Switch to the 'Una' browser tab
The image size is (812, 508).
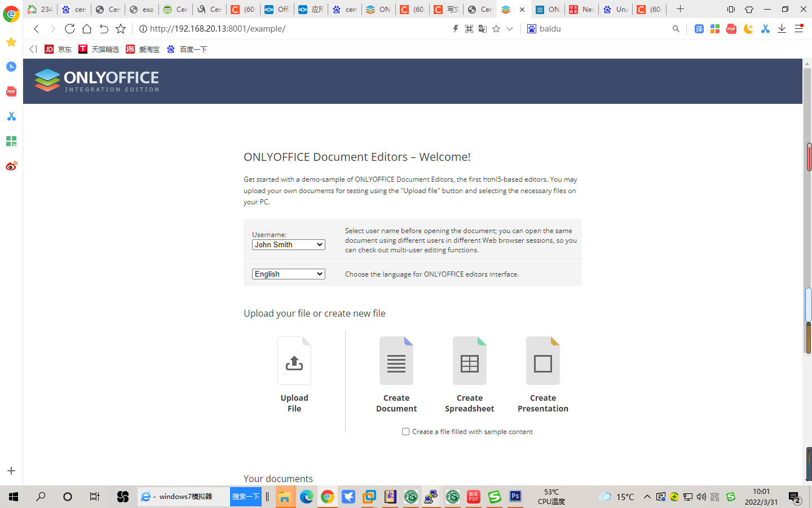[x=615, y=9]
